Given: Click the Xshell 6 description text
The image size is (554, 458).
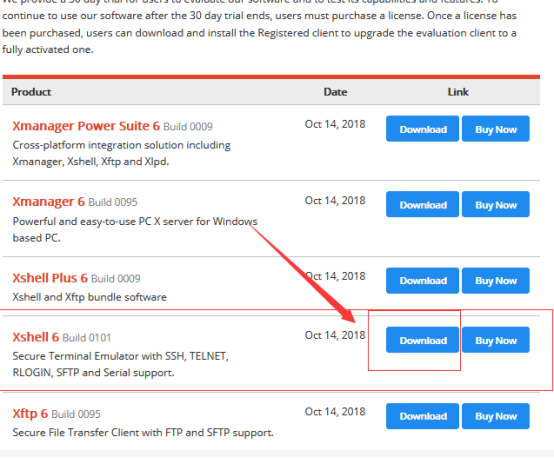Looking at the screenshot, I should (120, 364).
